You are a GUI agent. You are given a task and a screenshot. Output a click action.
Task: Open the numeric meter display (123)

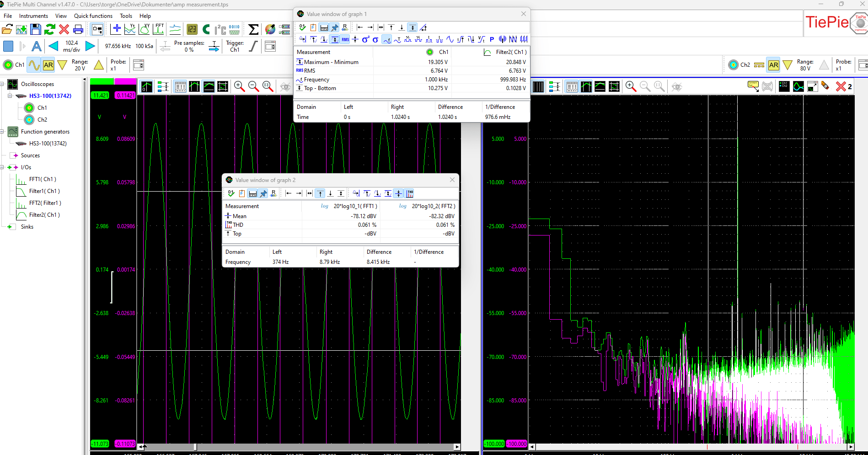[192, 30]
